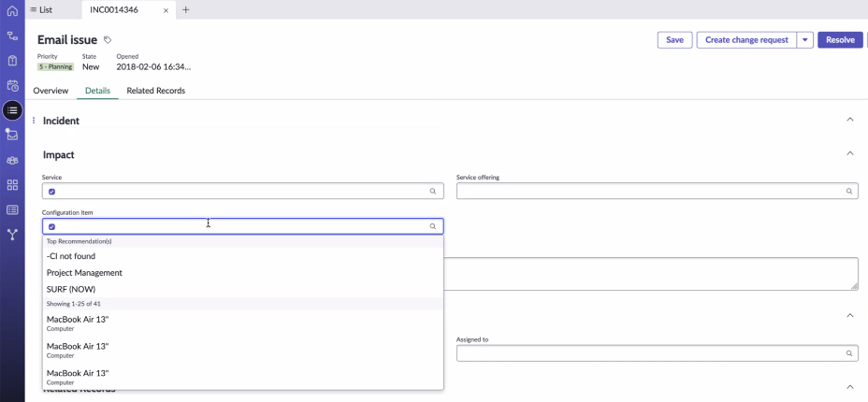The height and width of the screenshot is (402, 868).
Task: Click the State value "New"
Action: pos(91,67)
